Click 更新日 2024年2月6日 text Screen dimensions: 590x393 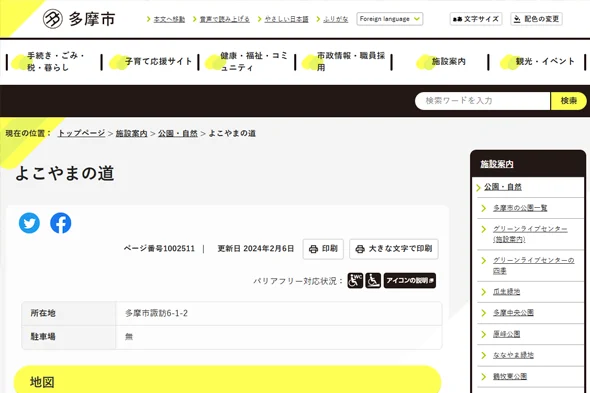256,249
